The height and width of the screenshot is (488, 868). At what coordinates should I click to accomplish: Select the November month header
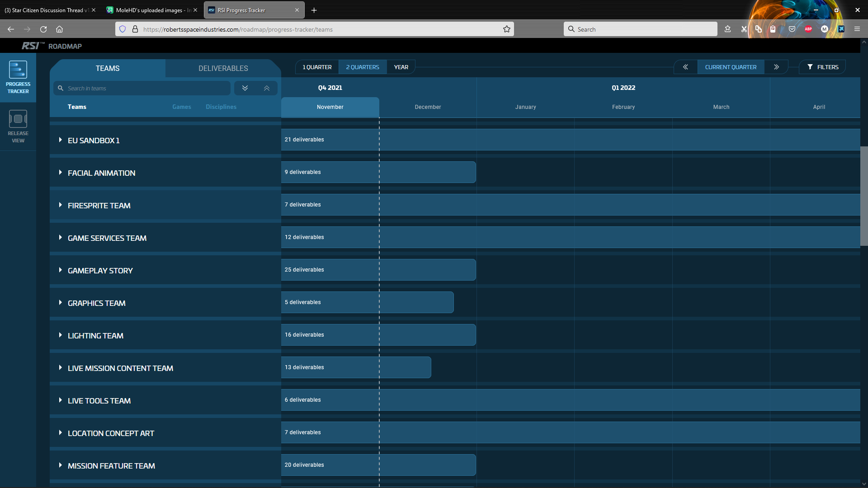tap(330, 107)
